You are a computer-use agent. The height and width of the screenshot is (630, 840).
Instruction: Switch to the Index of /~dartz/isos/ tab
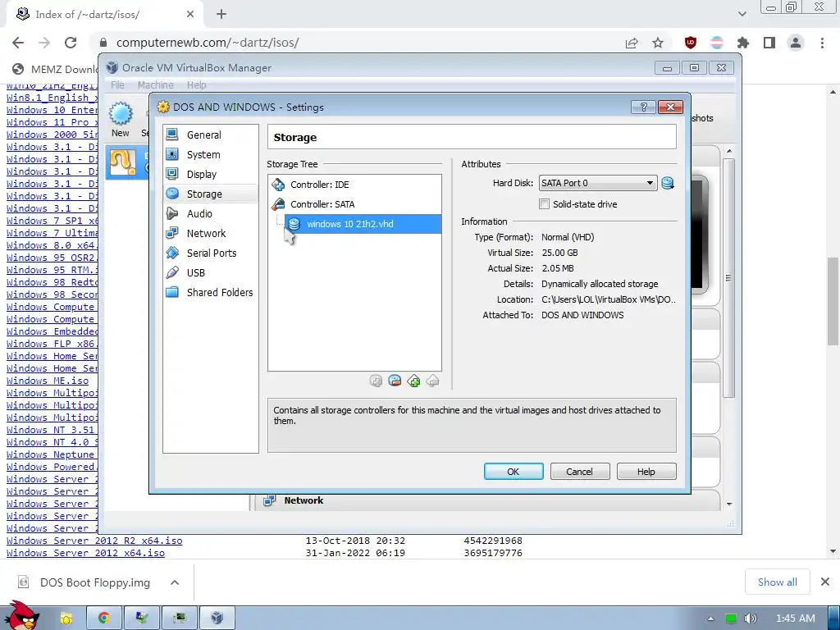[105, 15]
